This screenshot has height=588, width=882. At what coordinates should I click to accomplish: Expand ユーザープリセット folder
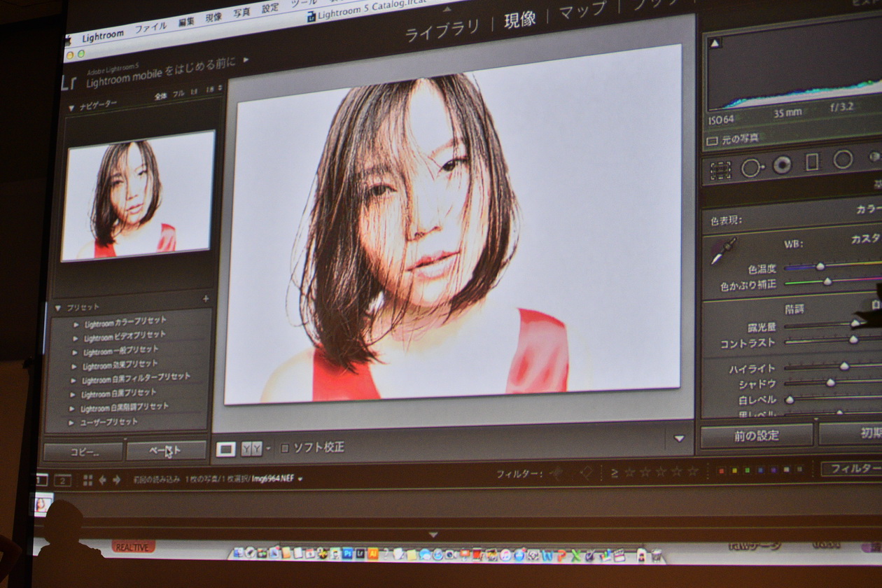[x=71, y=423]
